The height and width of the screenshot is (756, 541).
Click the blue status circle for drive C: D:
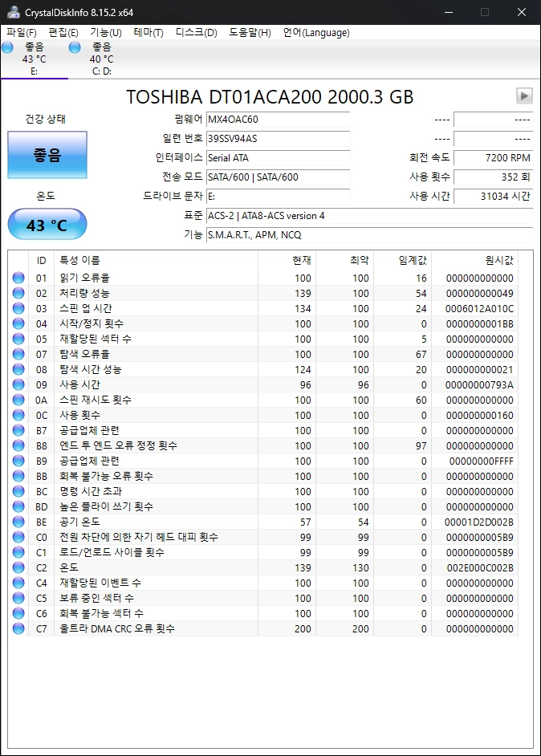point(75,47)
